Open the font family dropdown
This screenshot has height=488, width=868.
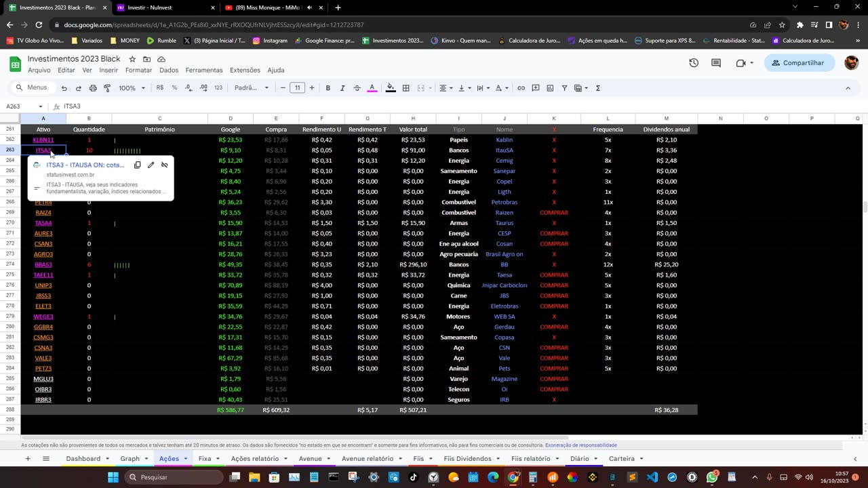coord(251,88)
